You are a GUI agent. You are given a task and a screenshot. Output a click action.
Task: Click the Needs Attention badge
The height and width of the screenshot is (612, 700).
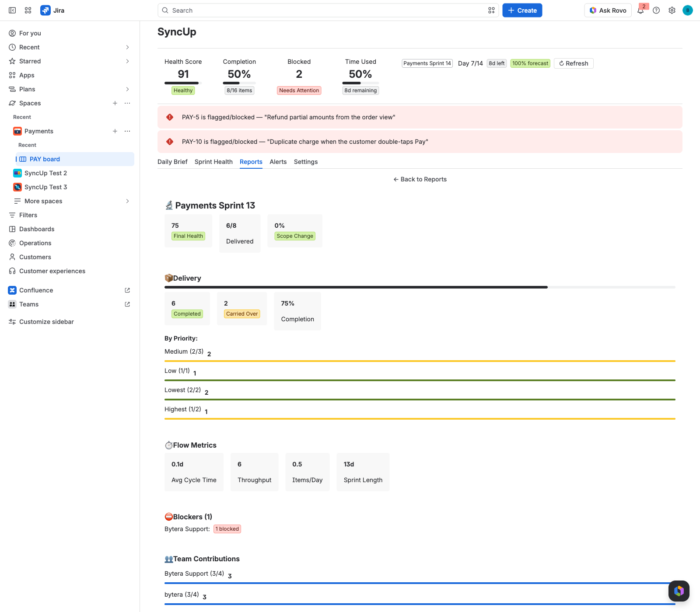coord(299,90)
